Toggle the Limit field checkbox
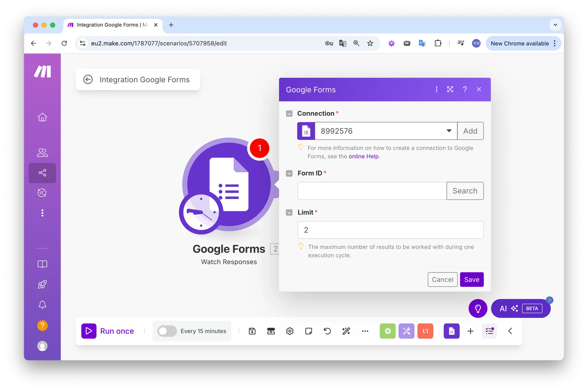 (289, 212)
